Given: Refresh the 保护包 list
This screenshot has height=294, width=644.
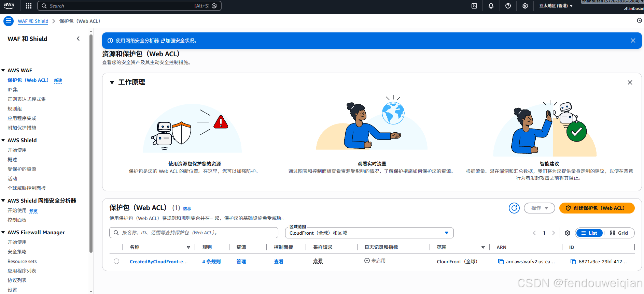Looking at the screenshot, I should coord(514,208).
